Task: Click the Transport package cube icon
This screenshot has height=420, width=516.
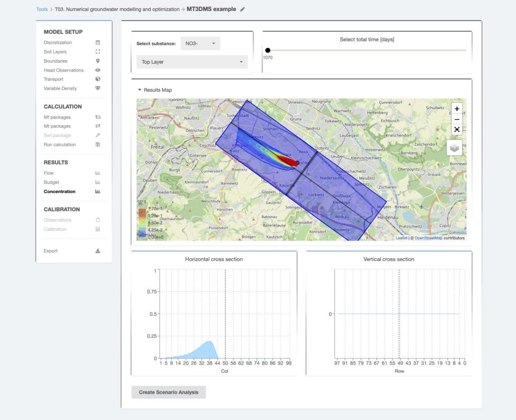Action: tap(98, 79)
